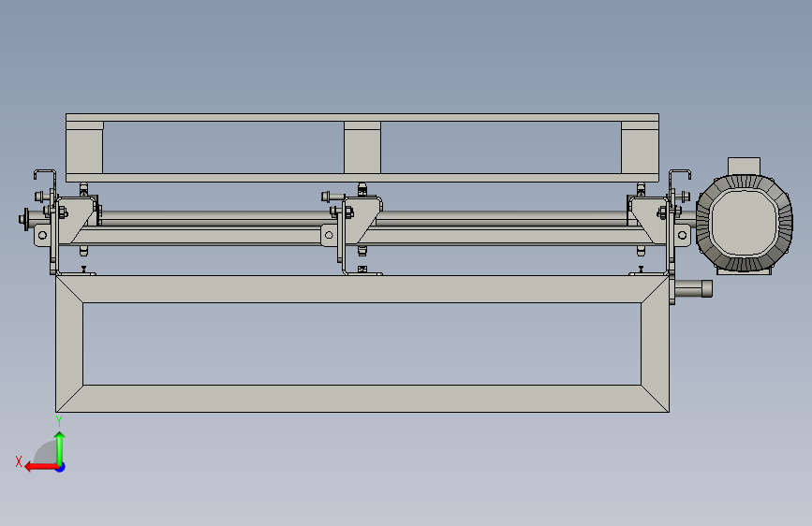Select the left triangular bracket plate
Viewport: 812px width, 526px height.
pos(76,218)
